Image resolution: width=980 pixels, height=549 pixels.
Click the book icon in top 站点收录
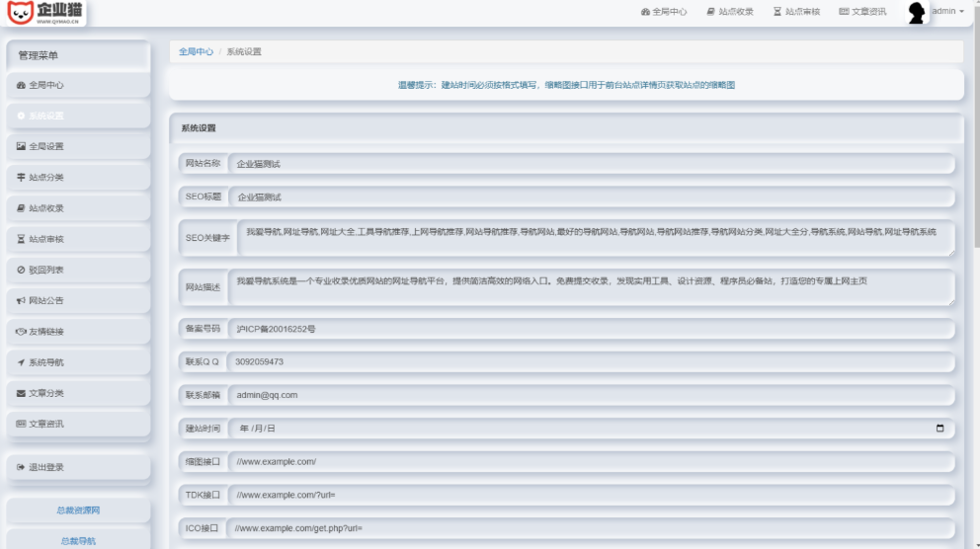[x=710, y=11]
